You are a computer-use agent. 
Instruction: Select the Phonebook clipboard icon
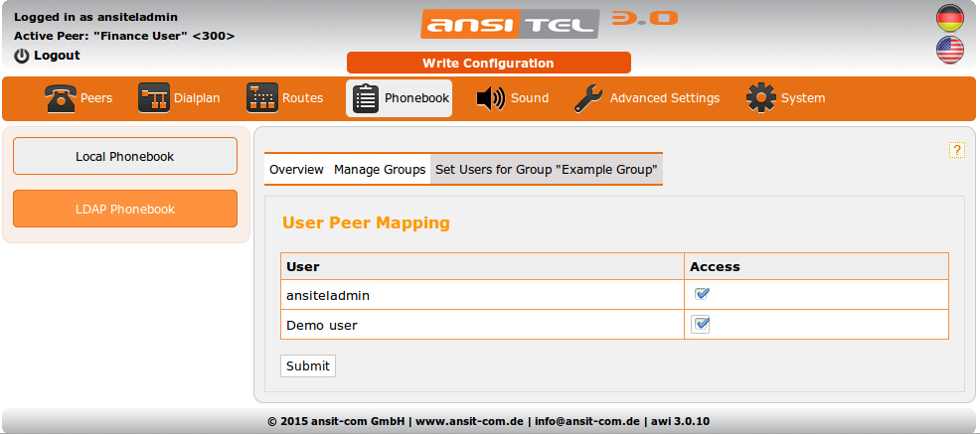(x=366, y=98)
